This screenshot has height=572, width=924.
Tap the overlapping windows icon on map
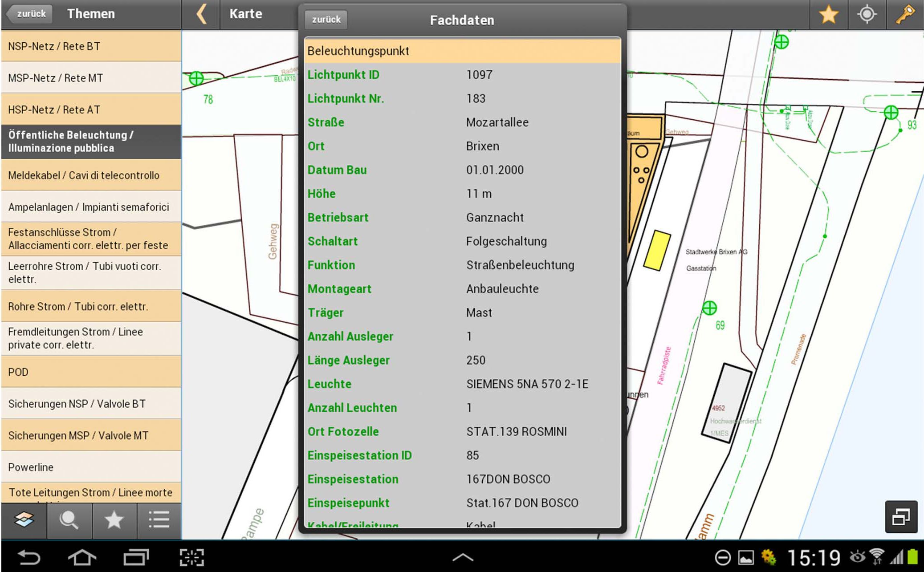[901, 517]
